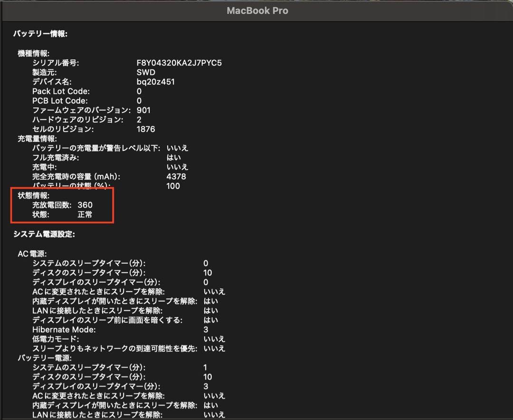Screen dimensions: 513x420
Task: Select システムのスリープタイマー label under AC電源
Action: pos(89,264)
